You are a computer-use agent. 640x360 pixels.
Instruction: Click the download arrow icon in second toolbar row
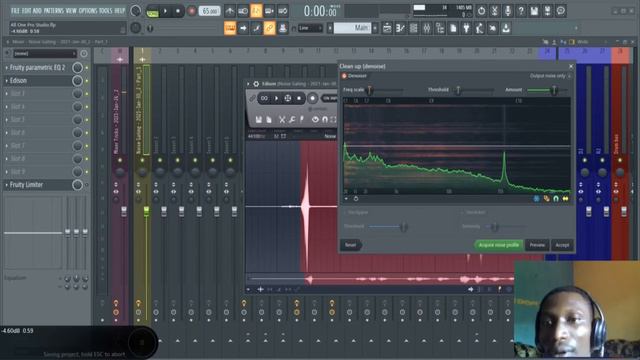click(506, 28)
